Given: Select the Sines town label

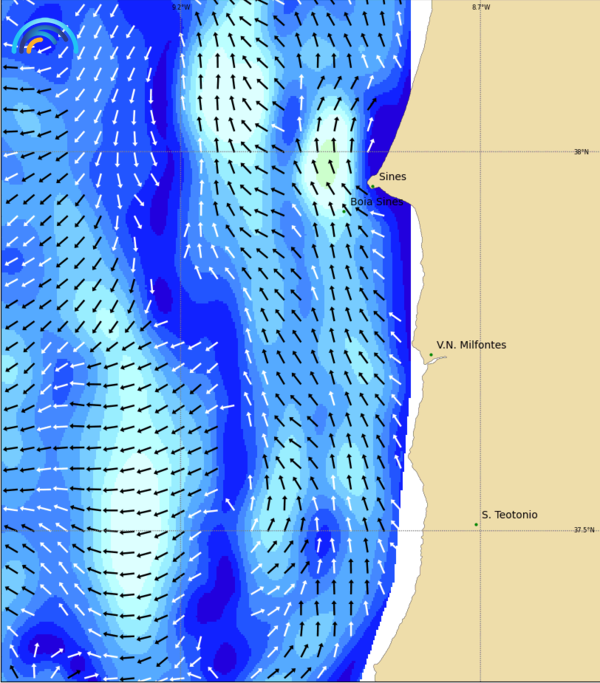Looking at the screenshot, I should coord(392,177).
